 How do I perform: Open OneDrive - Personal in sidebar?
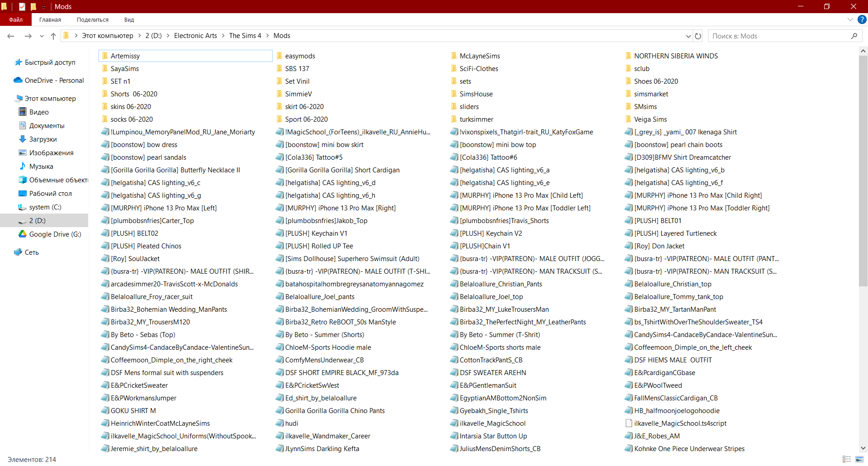click(54, 81)
